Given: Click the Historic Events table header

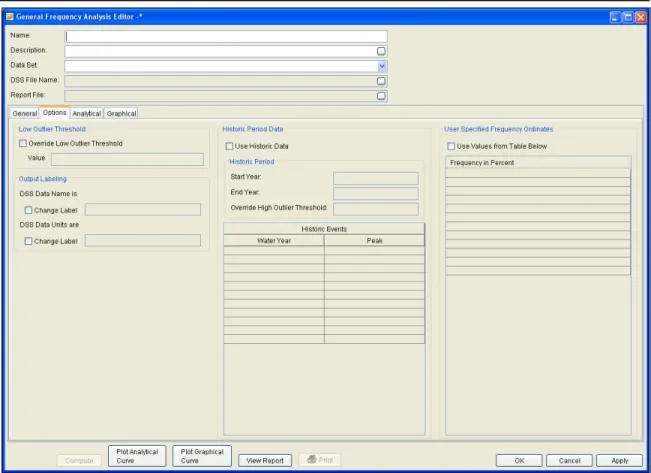Looking at the screenshot, I should click(x=324, y=229).
